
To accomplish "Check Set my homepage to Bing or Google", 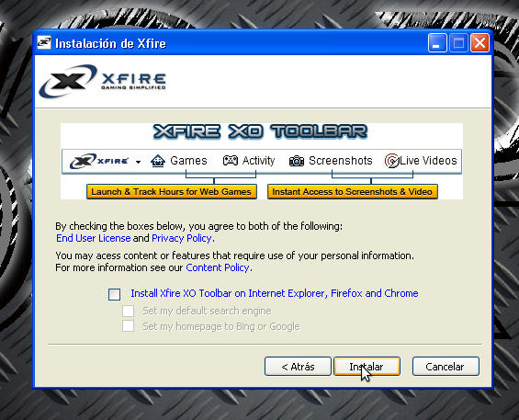I will coord(128,326).
